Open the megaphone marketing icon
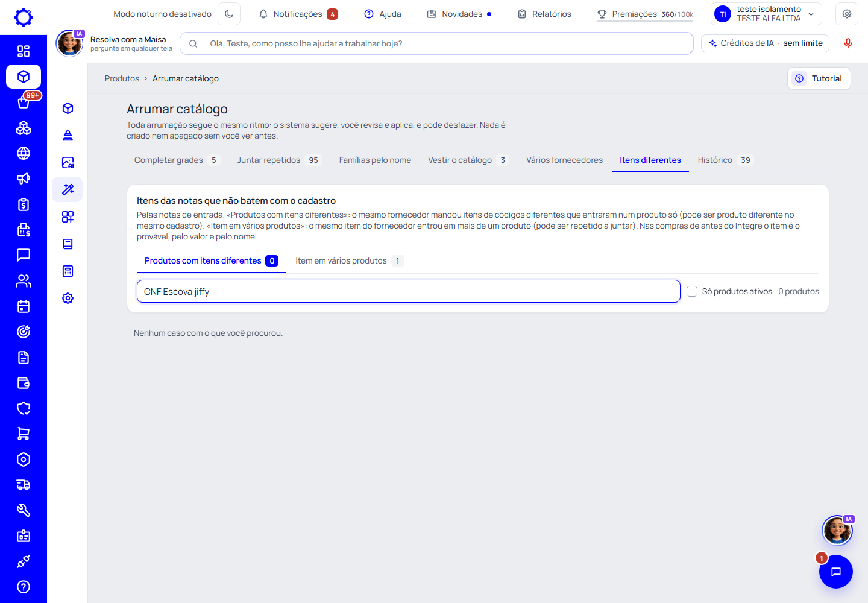 coord(24,178)
